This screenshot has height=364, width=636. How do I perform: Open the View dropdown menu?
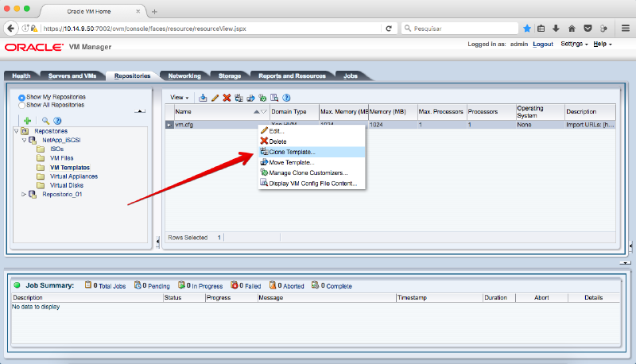coord(179,98)
